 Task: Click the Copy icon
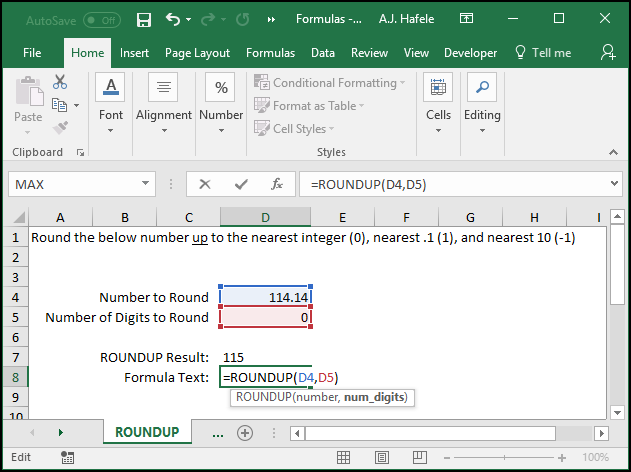[60, 105]
